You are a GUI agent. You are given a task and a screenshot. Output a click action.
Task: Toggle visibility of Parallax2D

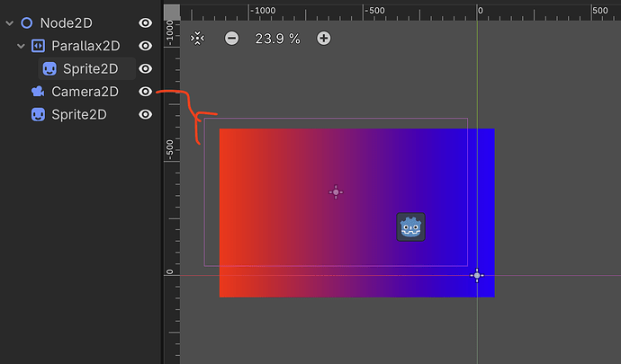click(145, 46)
